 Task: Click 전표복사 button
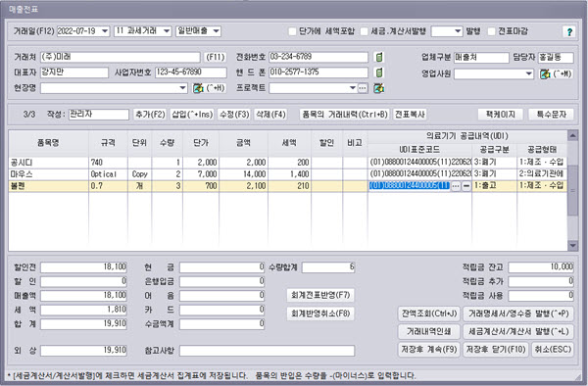click(x=410, y=115)
